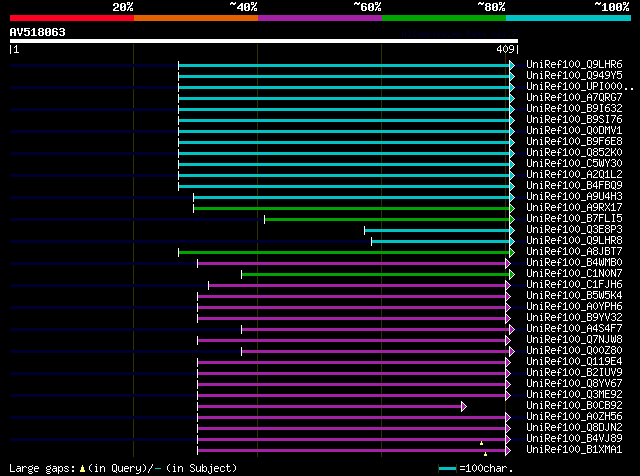The width and height of the screenshot is (640, 476).
Task: Click the green alignment bar for B7FLI5
Action: pyautogui.click(x=387, y=220)
